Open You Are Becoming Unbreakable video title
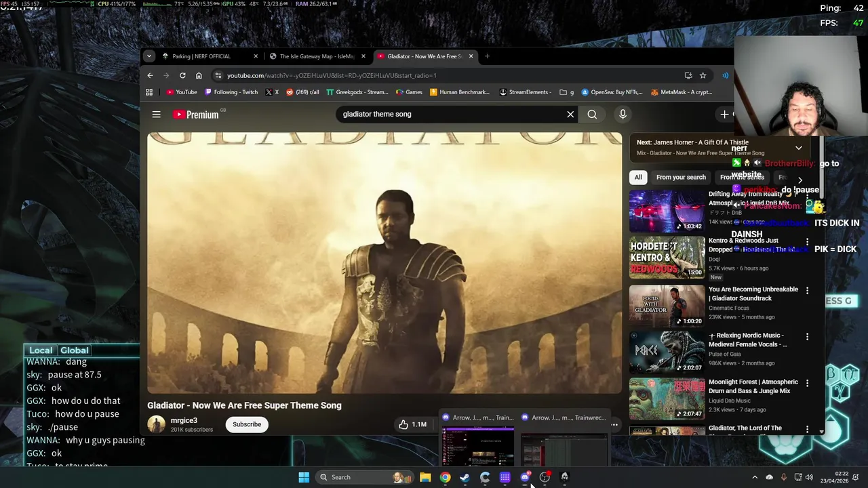This screenshot has width=868, height=488. click(x=753, y=293)
